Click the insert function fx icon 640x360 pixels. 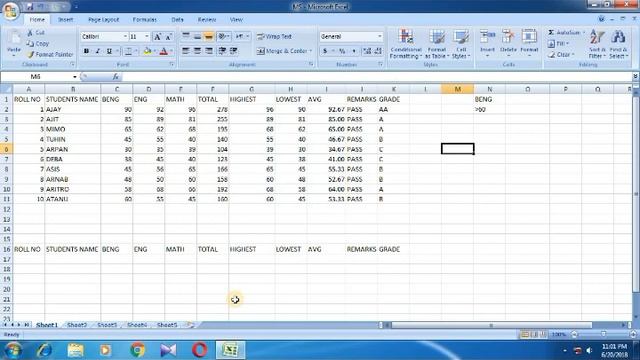coord(116,76)
